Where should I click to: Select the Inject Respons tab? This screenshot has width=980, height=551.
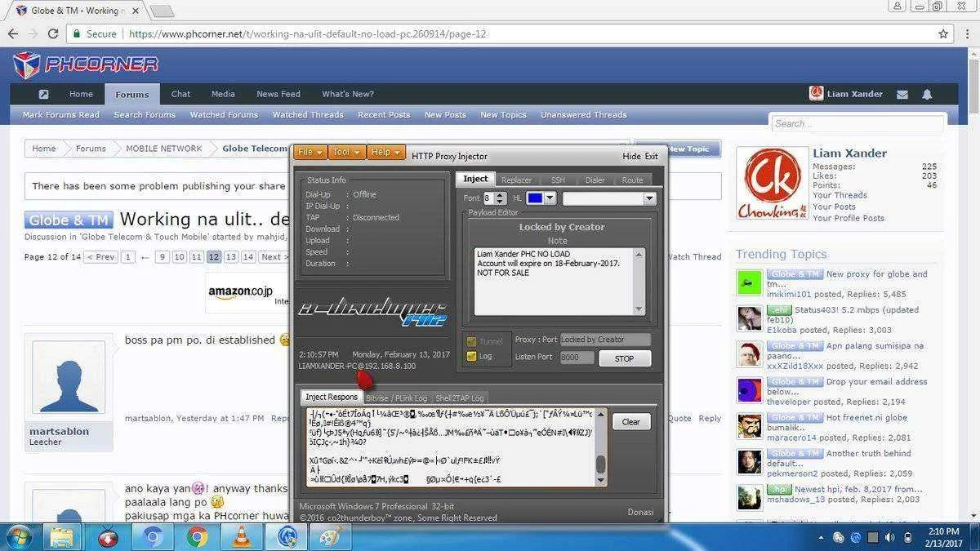click(332, 397)
